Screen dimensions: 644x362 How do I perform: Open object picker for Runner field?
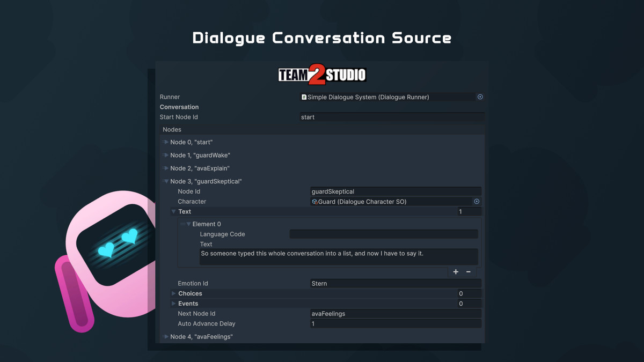[480, 97]
